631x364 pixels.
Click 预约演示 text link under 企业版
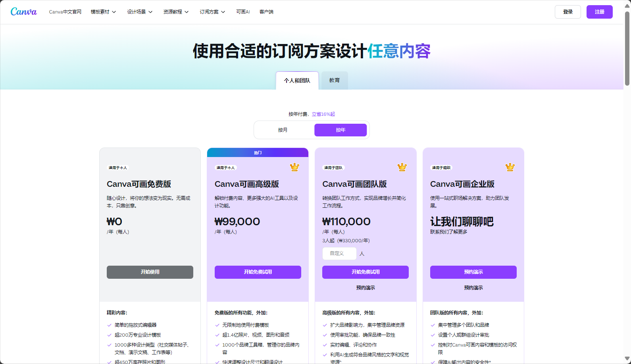(473, 288)
